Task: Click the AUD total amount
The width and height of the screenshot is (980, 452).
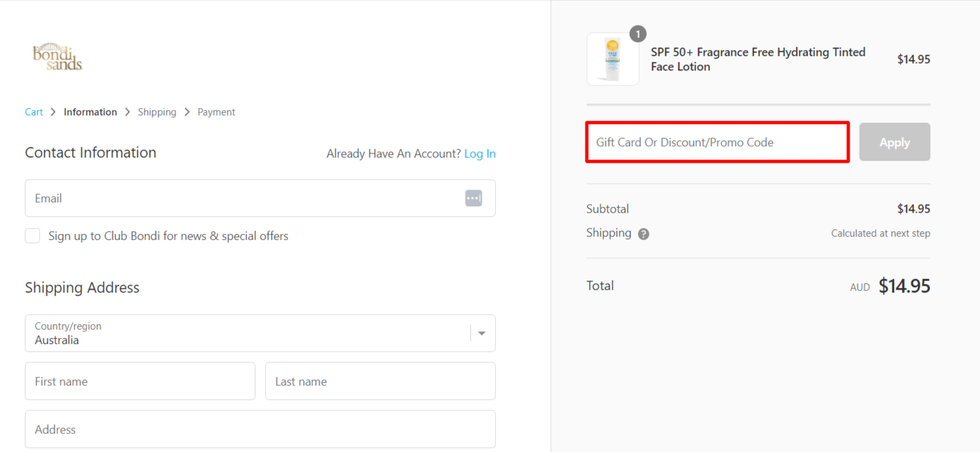Action: [x=904, y=286]
